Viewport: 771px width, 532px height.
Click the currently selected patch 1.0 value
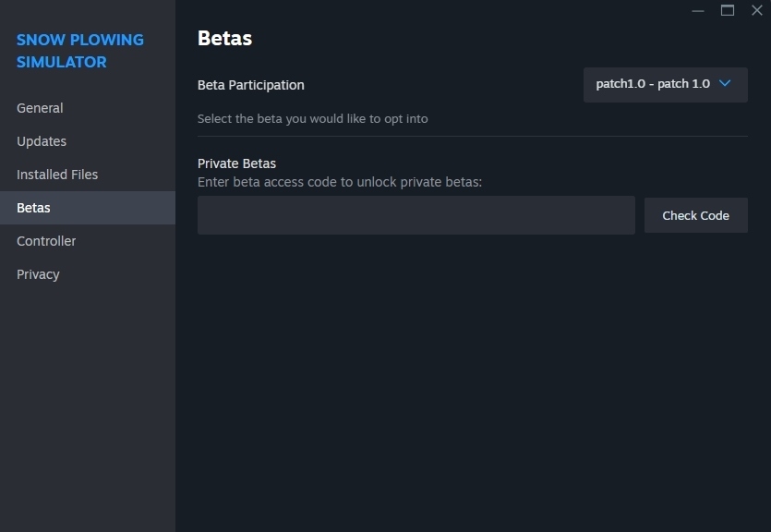click(x=653, y=84)
